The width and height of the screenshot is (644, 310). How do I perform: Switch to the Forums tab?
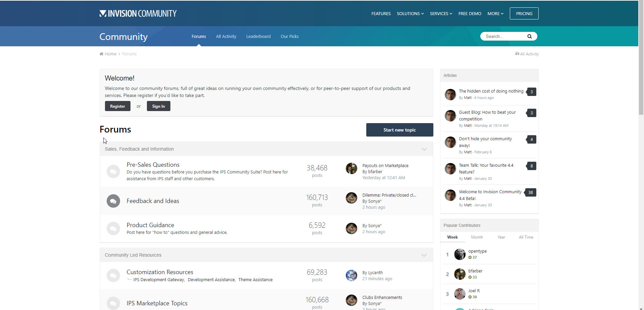pos(199,36)
